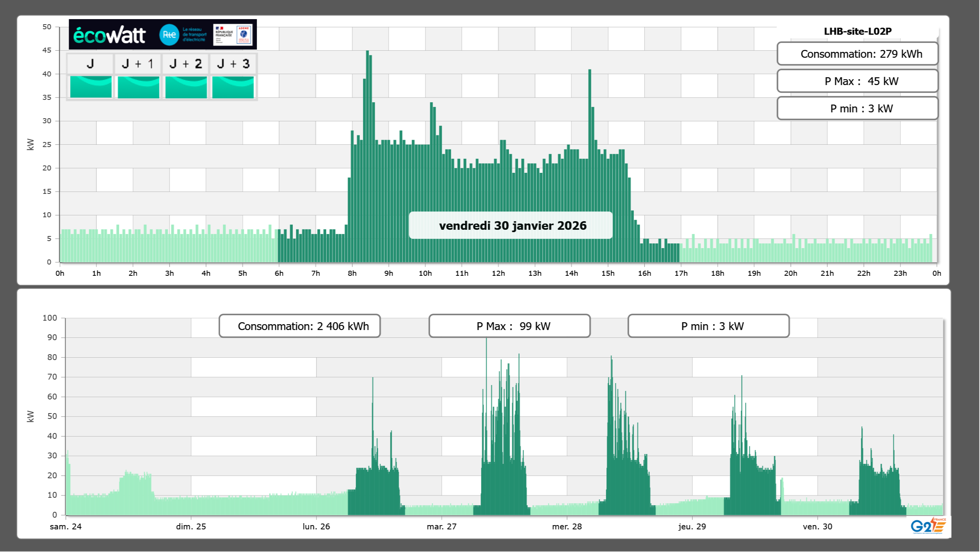The width and height of the screenshot is (980, 552).
Task: Select the J + 1 forecast tab
Action: [138, 64]
